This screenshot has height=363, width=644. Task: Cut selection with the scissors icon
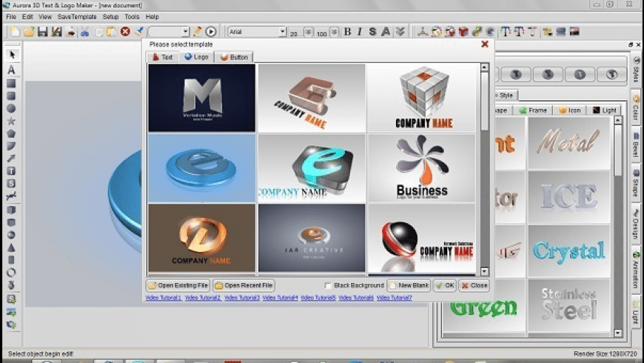pyautogui.click(x=84, y=32)
